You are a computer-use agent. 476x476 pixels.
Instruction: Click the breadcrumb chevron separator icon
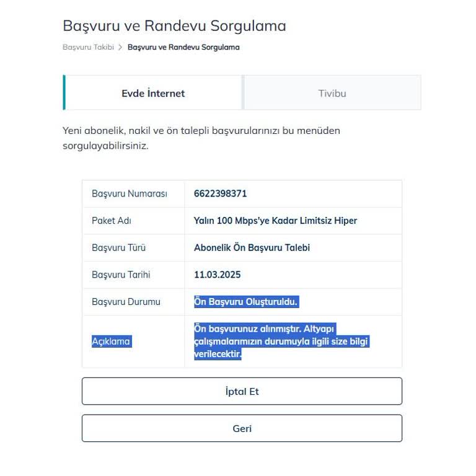[121, 47]
